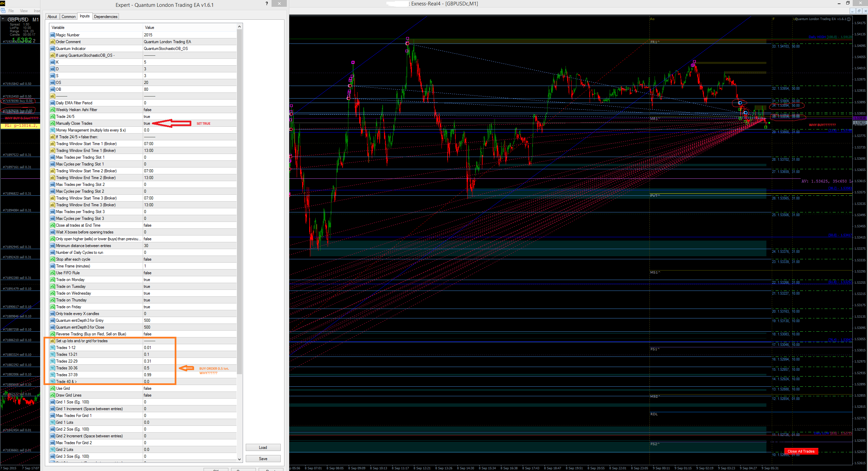Click the red Close All Trades button
This screenshot has height=471, width=868.
pyautogui.click(x=801, y=451)
